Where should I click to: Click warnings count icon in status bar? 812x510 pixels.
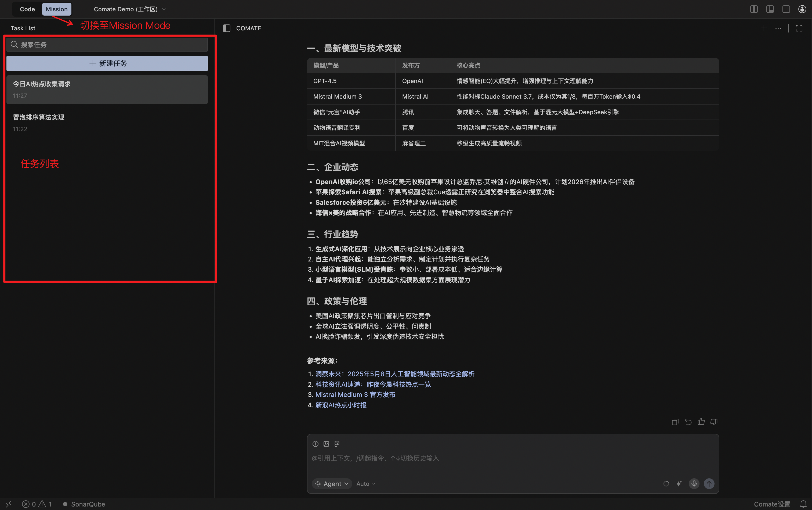point(45,504)
